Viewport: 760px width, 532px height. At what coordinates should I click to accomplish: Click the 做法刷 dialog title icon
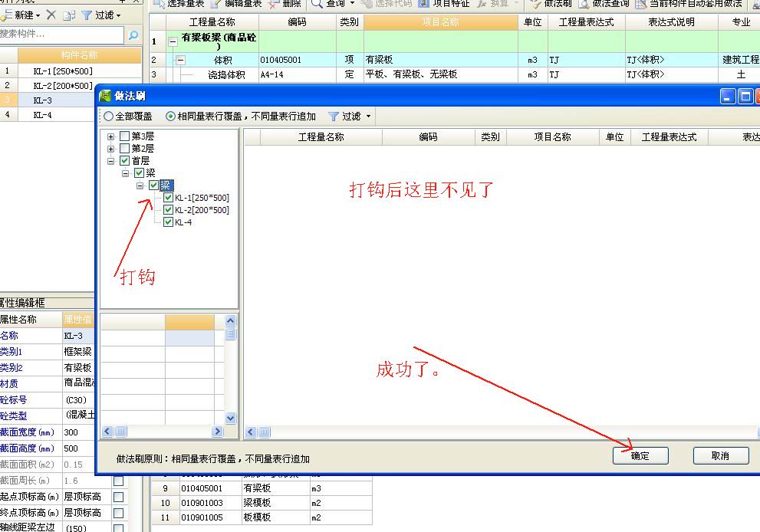coord(105,96)
